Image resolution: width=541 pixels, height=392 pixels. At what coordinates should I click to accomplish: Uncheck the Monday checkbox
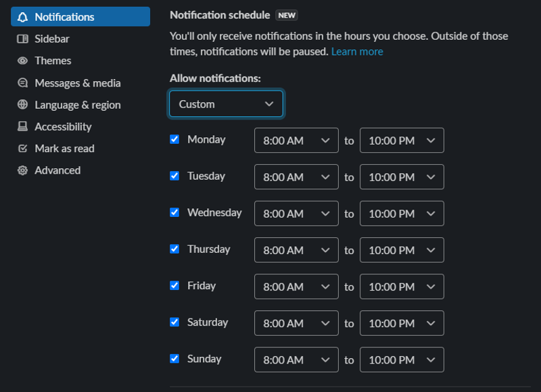point(174,139)
